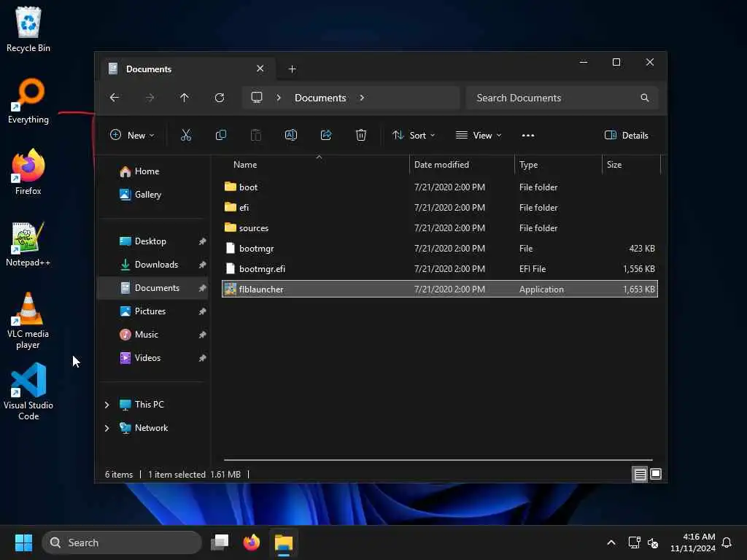Viewport: 747px width, 560px height.
Task: Click the Delete trash icon
Action: click(x=361, y=135)
